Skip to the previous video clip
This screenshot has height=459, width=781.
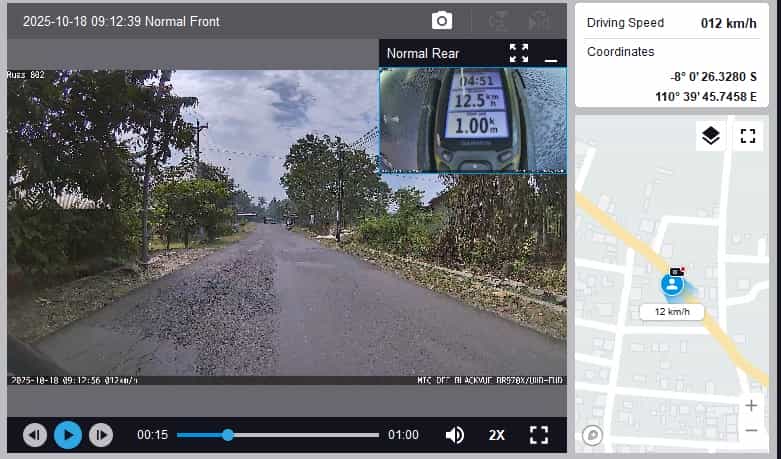(35, 435)
